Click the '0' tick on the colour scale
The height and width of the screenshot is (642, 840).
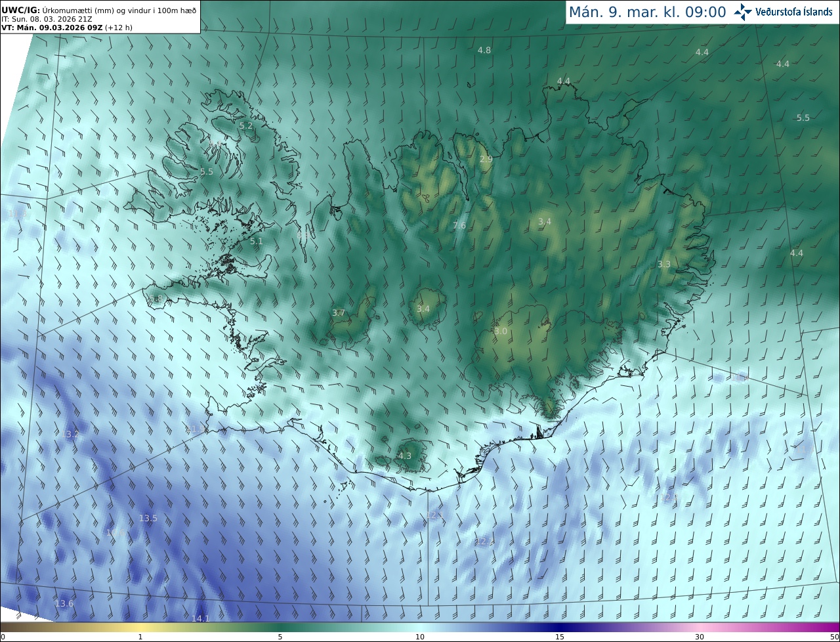[x=3, y=637]
